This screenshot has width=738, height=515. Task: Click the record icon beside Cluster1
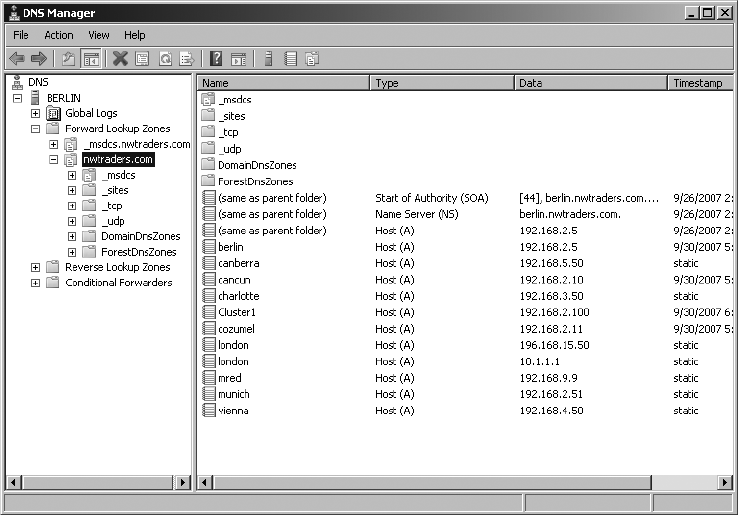pos(209,312)
